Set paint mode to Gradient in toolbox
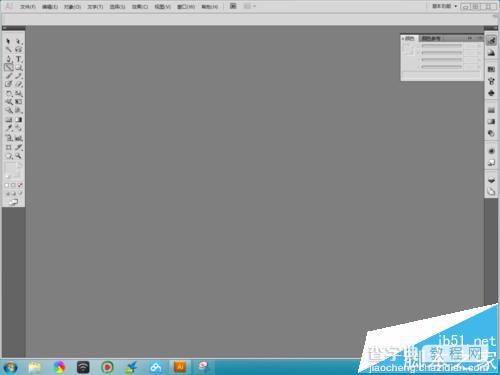500x375 pixels. click(x=13, y=185)
